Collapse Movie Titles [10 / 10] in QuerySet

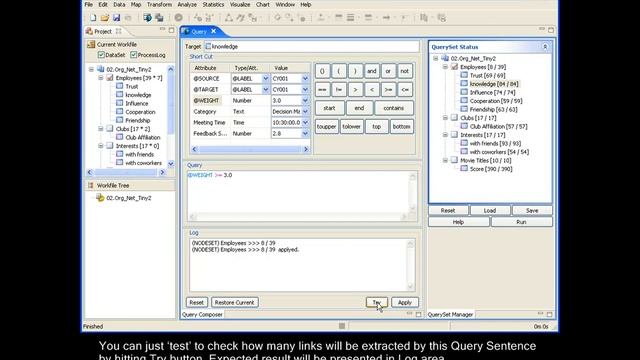point(445,160)
